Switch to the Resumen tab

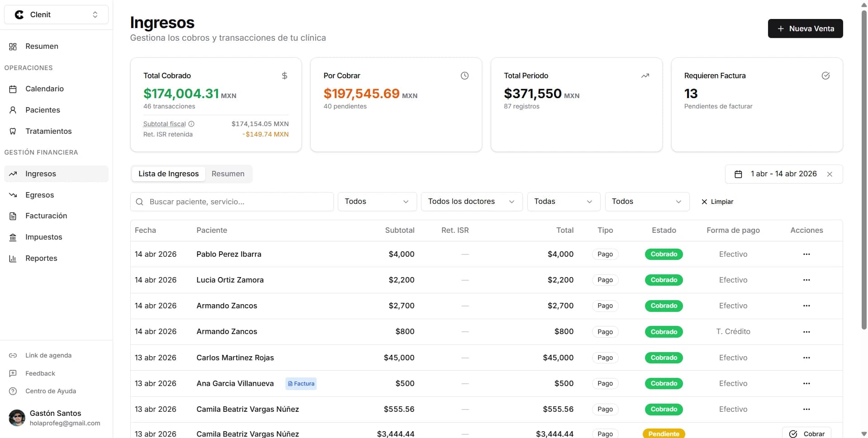tap(228, 174)
